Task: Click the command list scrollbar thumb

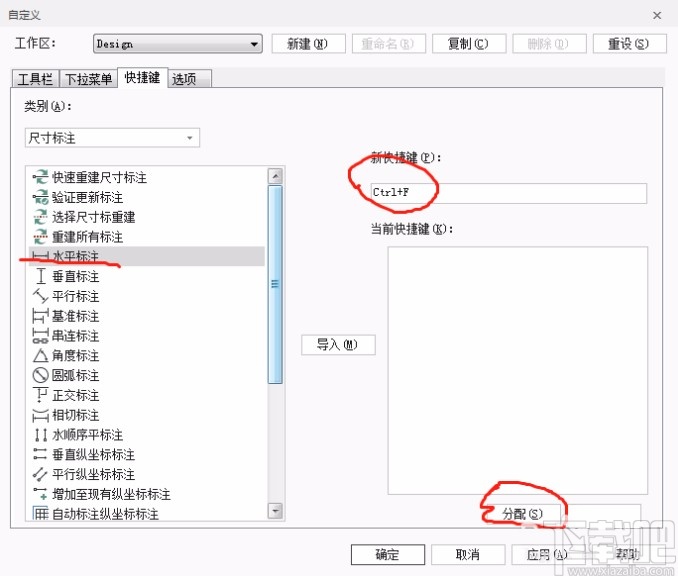Action: pyautogui.click(x=275, y=284)
